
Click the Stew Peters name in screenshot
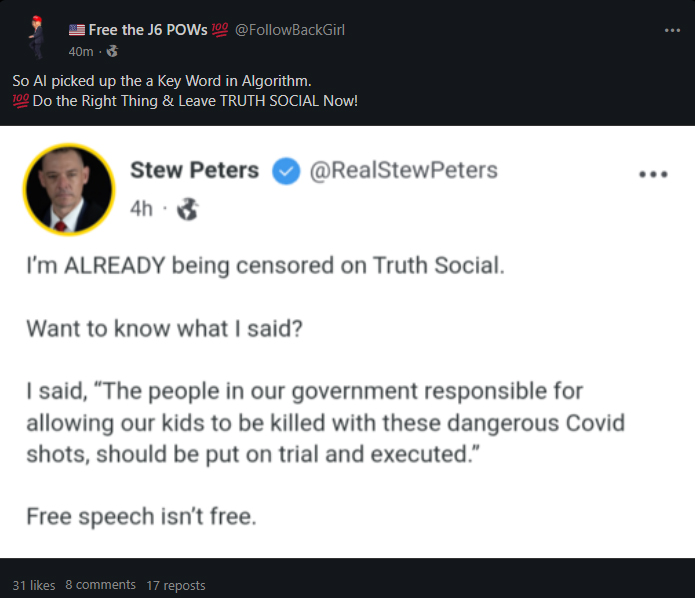coord(195,171)
